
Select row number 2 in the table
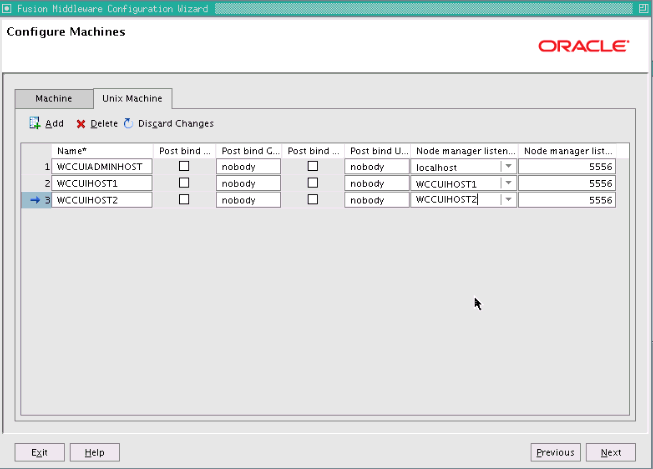(37, 183)
